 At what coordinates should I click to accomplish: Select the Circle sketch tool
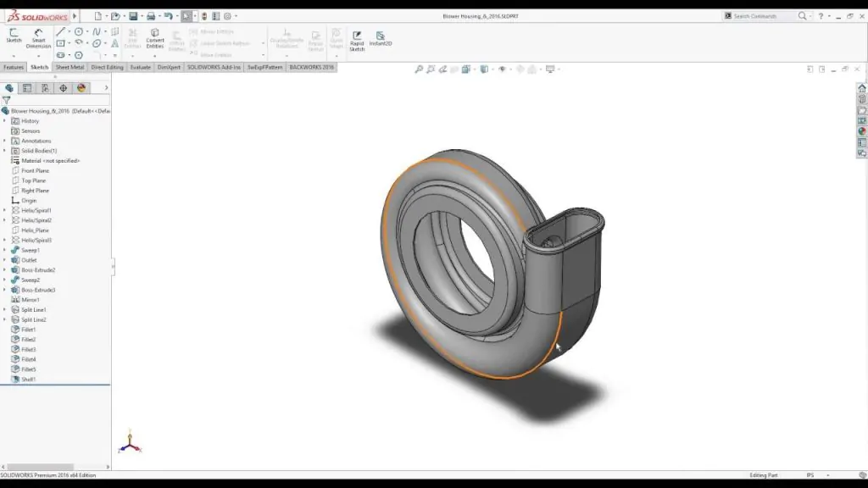click(x=79, y=32)
